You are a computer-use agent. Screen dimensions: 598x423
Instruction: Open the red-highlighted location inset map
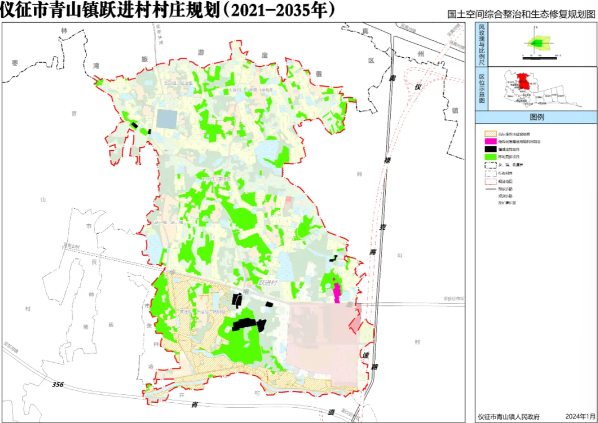pos(542,88)
